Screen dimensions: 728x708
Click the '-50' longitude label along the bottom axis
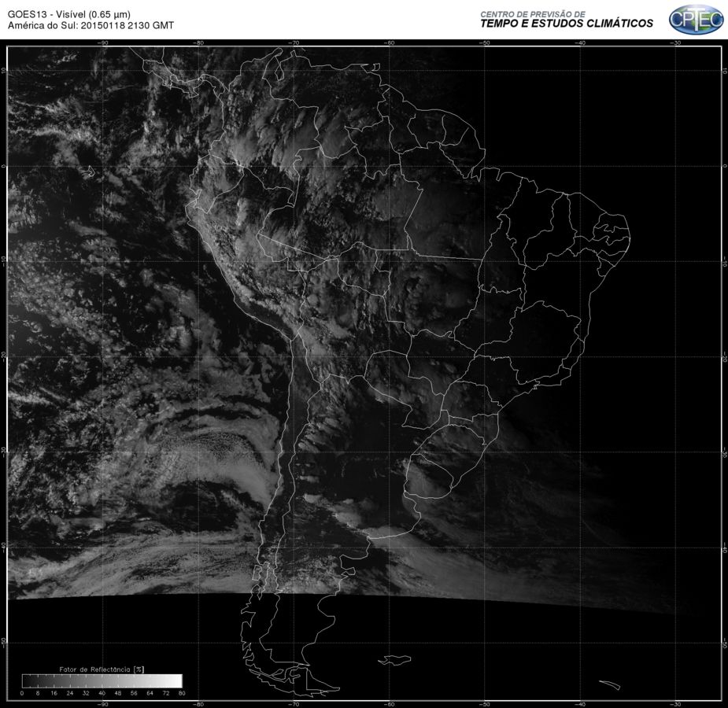coord(485,704)
